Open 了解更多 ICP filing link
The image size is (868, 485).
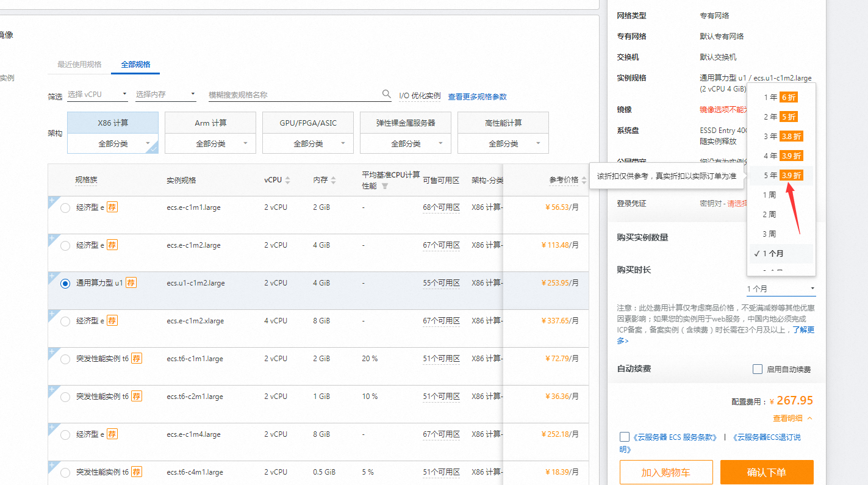[803, 329]
